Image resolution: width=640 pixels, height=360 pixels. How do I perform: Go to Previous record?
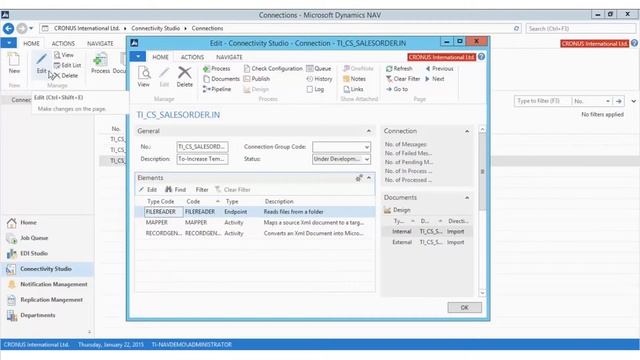coord(439,69)
